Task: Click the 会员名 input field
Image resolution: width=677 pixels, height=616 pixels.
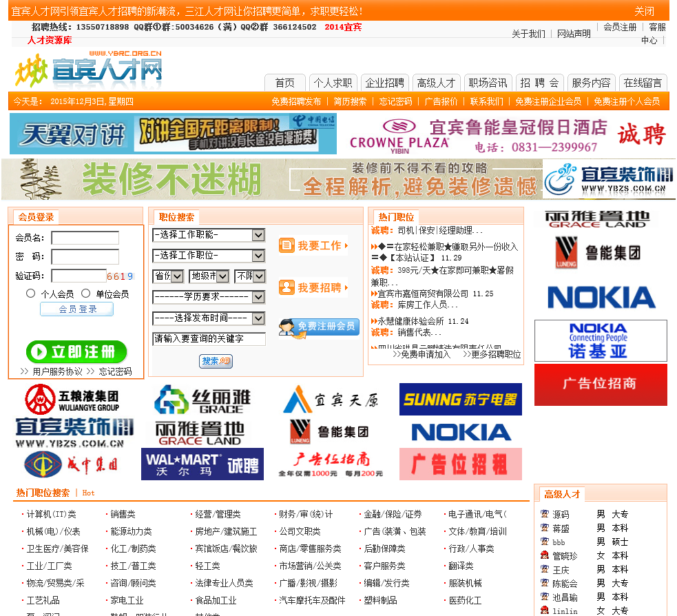Action: (85, 238)
